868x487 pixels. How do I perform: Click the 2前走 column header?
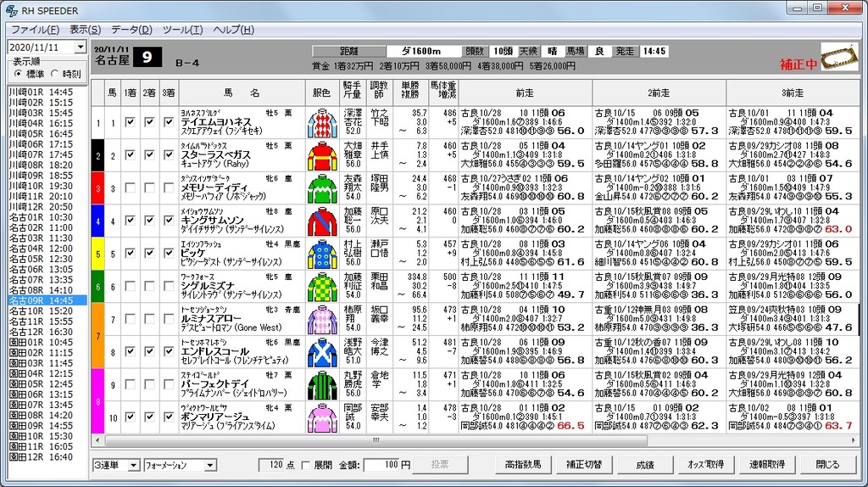pyautogui.click(x=659, y=92)
